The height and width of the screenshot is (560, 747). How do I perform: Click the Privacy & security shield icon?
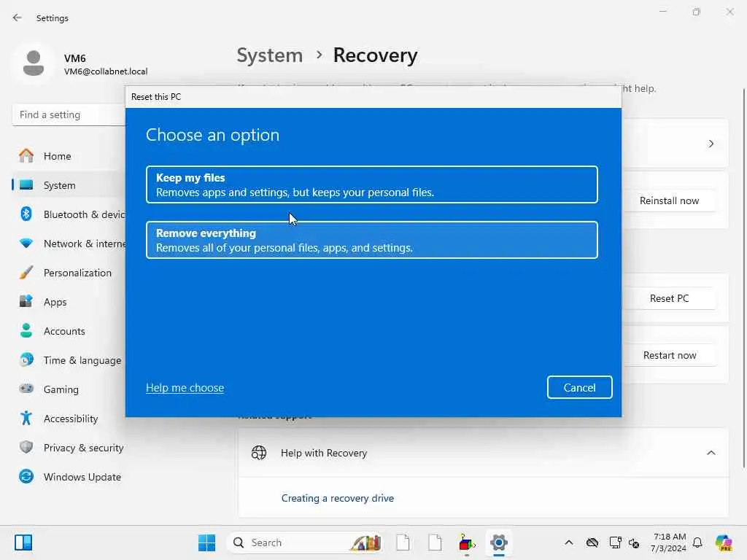click(x=26, y=447)
